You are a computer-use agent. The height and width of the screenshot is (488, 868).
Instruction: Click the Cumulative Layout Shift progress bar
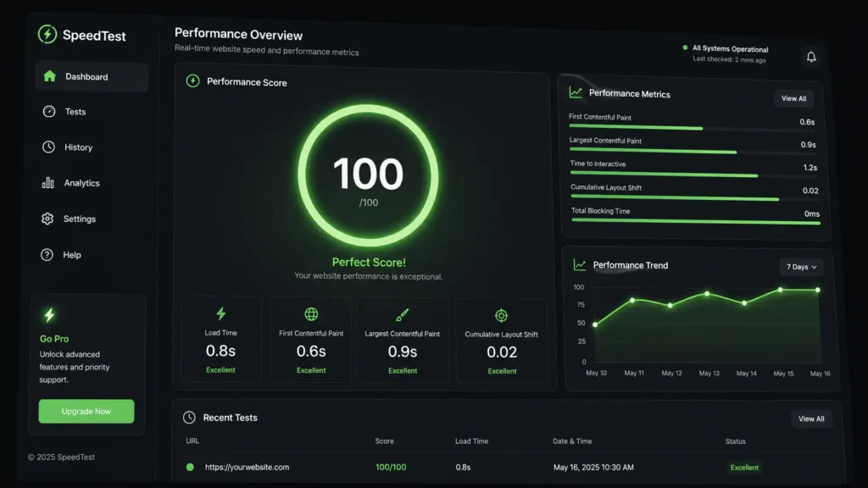(x=695, y=198)
